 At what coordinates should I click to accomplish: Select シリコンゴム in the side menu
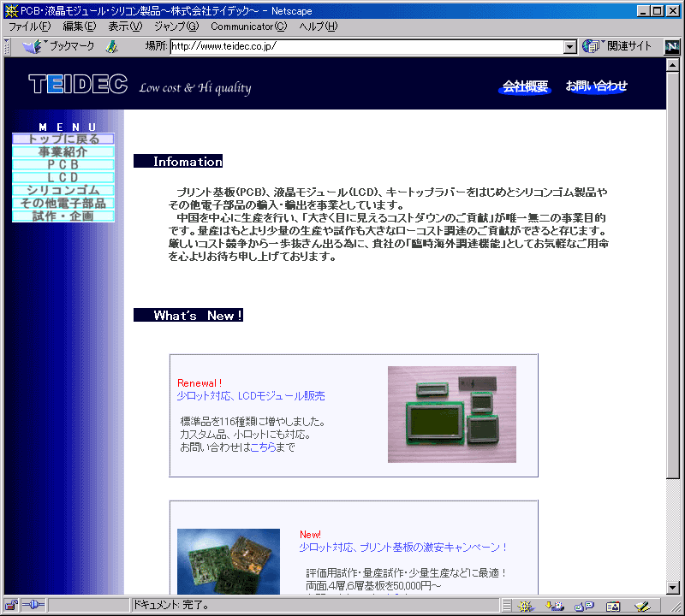[x=63, y=190]
